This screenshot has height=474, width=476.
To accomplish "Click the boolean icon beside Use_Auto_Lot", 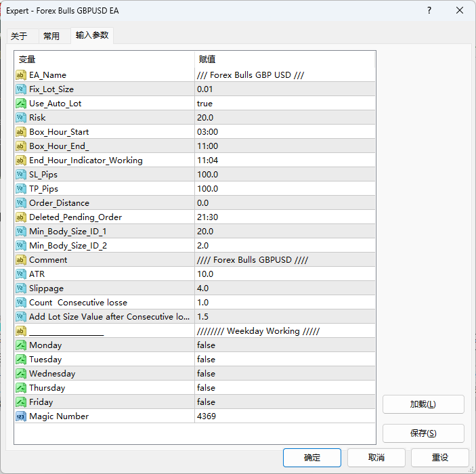I will pos(21,104).
